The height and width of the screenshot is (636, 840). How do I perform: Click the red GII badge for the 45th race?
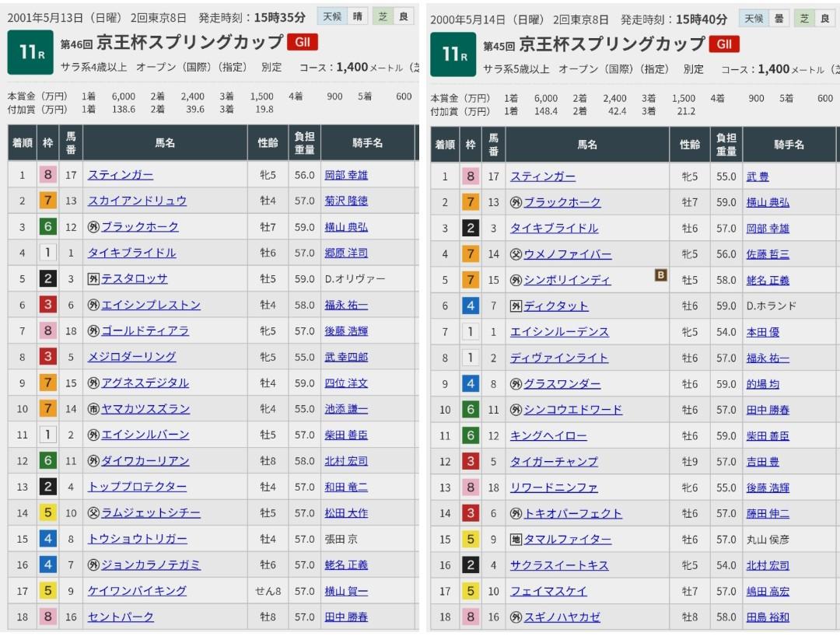723,44
